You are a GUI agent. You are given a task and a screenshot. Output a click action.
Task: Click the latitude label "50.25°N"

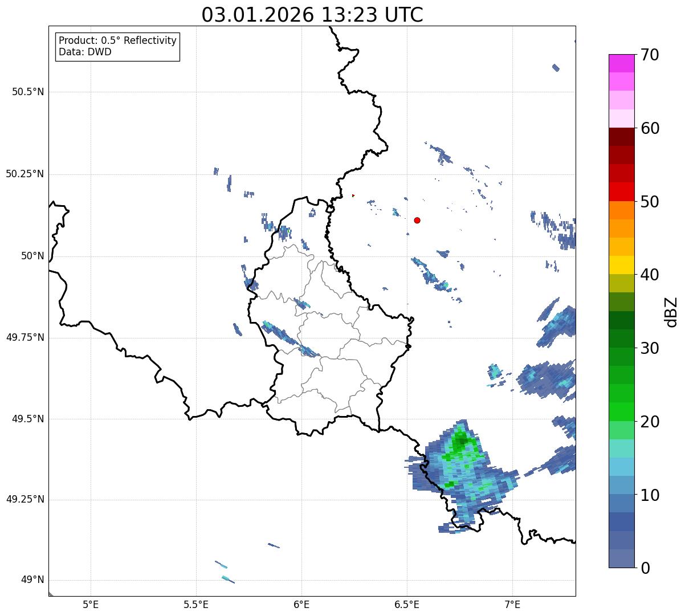pyautogui.click(x=25, y=174)
